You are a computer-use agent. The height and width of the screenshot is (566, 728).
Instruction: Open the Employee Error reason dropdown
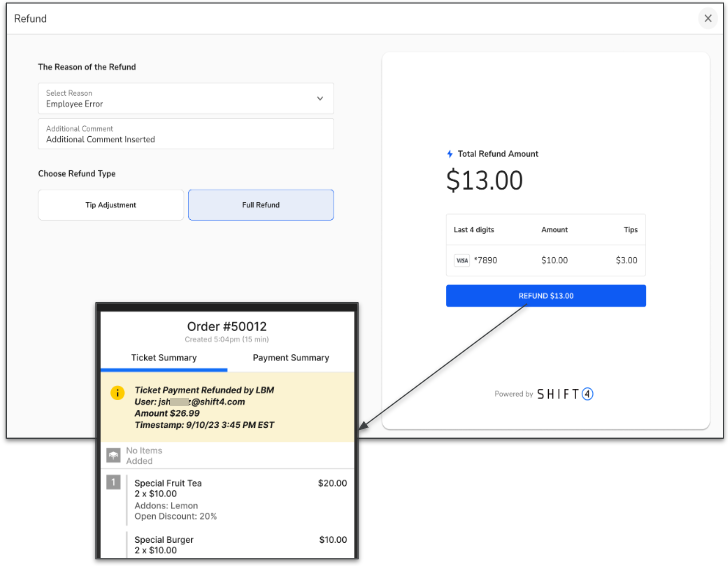[185, 98]
